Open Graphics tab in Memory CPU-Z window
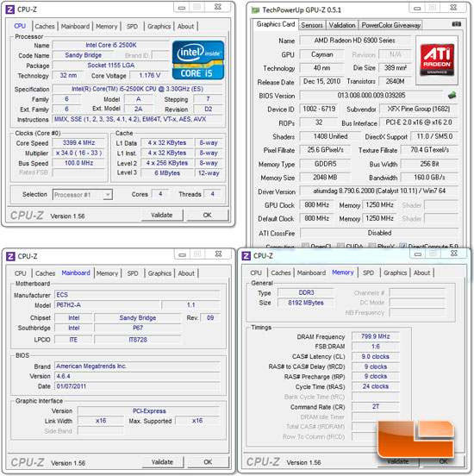 point(395,272)
